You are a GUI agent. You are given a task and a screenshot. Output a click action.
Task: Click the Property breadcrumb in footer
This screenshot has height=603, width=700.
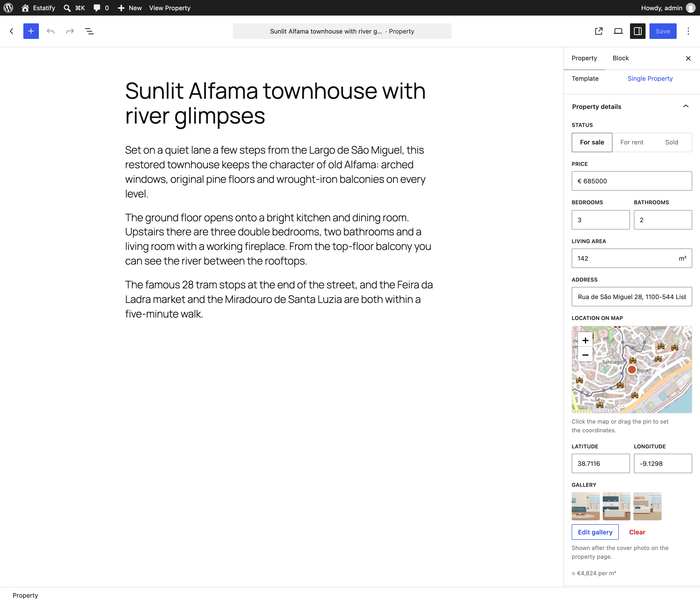[x=25, y=595]
